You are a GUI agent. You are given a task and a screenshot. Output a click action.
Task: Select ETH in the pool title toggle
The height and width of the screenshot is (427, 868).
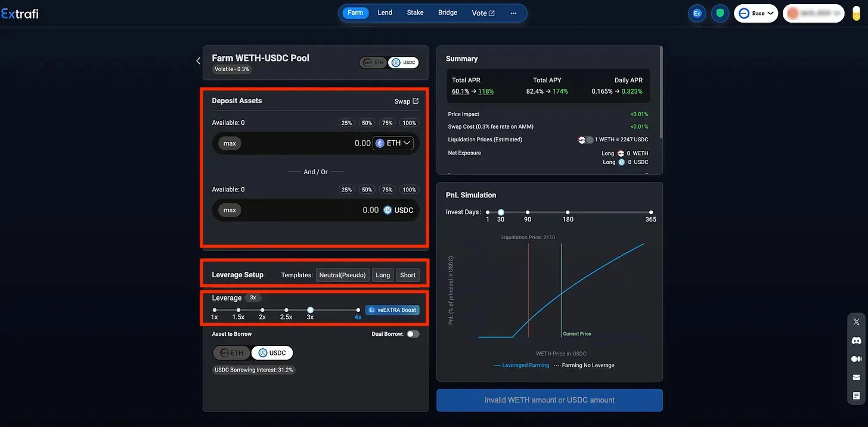374,63
